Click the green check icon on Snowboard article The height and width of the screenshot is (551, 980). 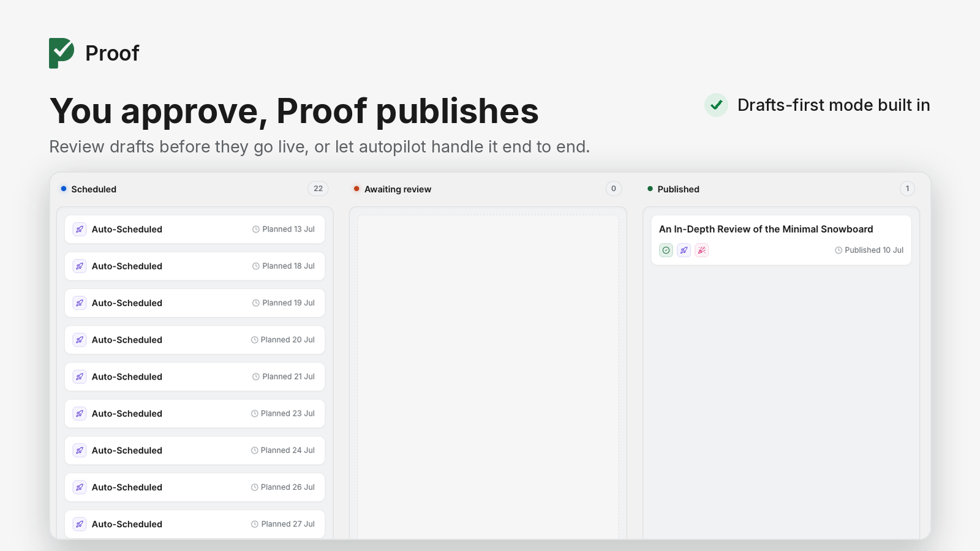pyautogui.click(x=666, y=250)
